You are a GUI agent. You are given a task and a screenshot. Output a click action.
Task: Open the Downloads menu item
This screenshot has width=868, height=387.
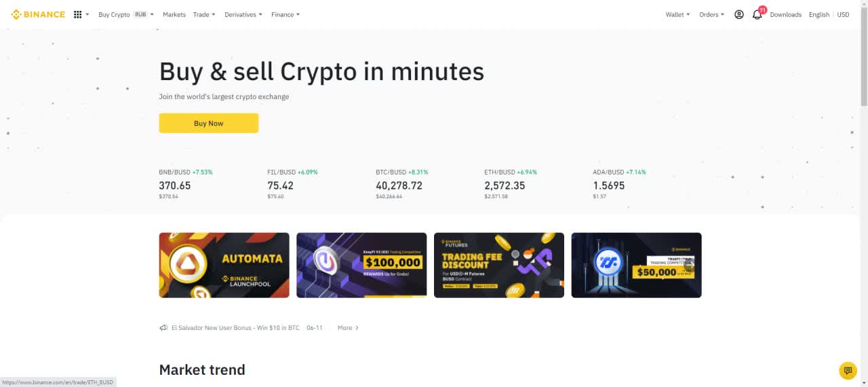(x=785, y=14)
